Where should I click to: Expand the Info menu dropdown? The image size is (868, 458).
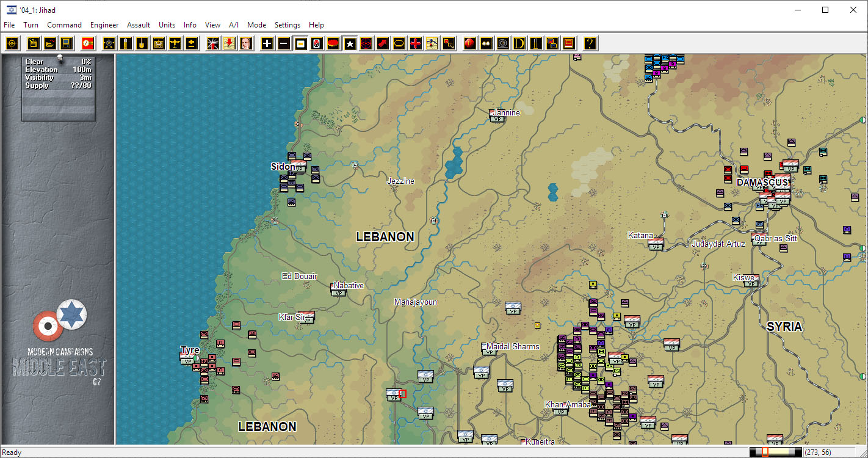tap(190, 25)
